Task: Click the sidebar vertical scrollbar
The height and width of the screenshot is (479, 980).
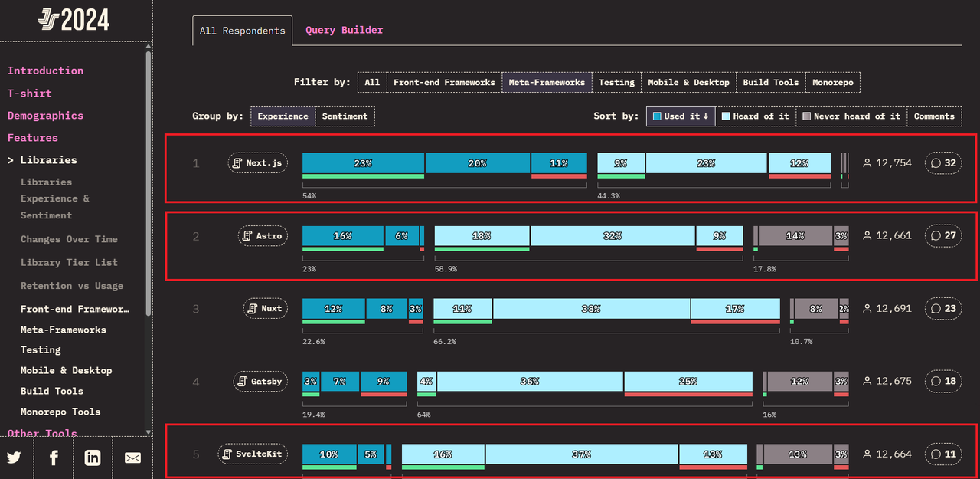Action: [x=149, y=184]
